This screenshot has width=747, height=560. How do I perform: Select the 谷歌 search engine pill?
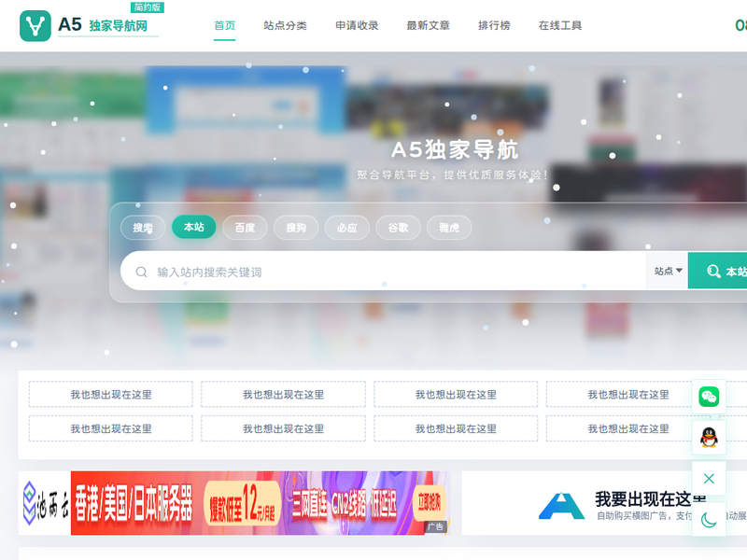tap(399, 228)
